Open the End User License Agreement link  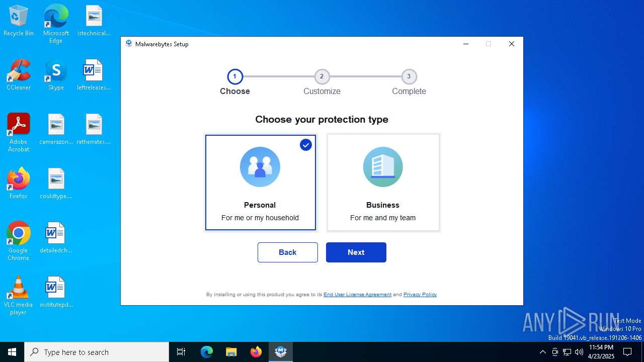tap(357, 295)
